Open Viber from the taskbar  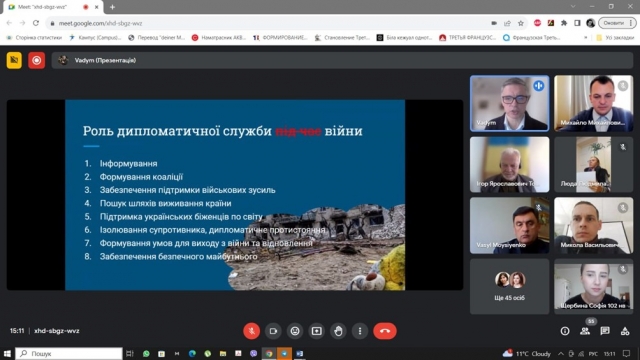pos(253,353)
